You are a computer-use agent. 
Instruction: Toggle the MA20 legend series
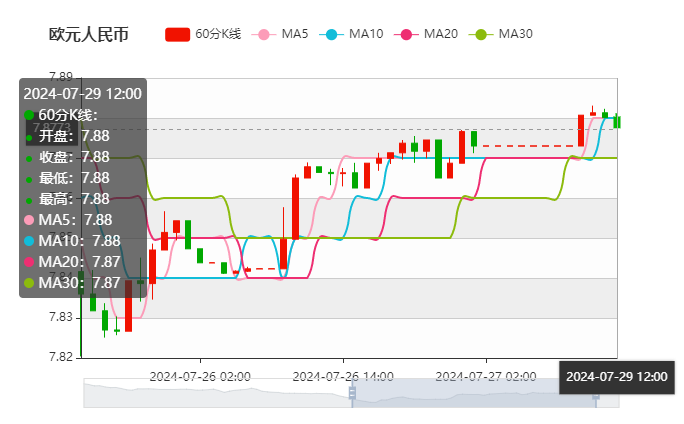[x=426, y=34]
